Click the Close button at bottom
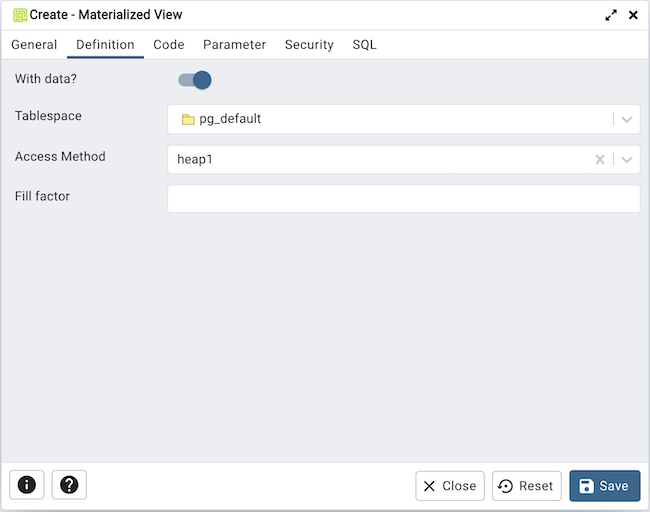Screen dimensions: 650x512 450,486
